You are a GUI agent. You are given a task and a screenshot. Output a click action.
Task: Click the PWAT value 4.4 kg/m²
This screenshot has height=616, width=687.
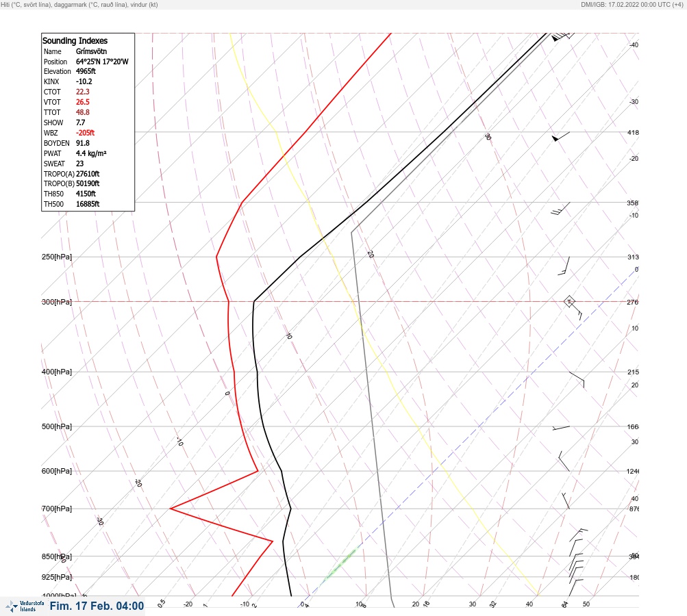click(x=91, y=153)
